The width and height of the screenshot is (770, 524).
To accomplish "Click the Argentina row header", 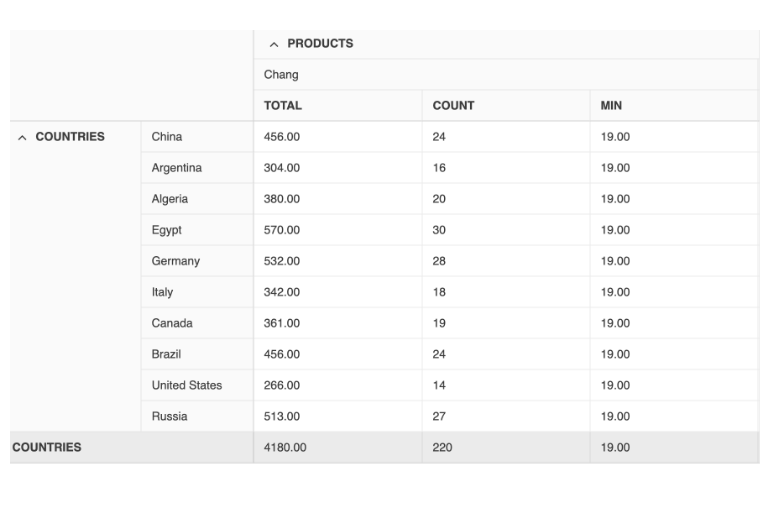I will (176, 168).
